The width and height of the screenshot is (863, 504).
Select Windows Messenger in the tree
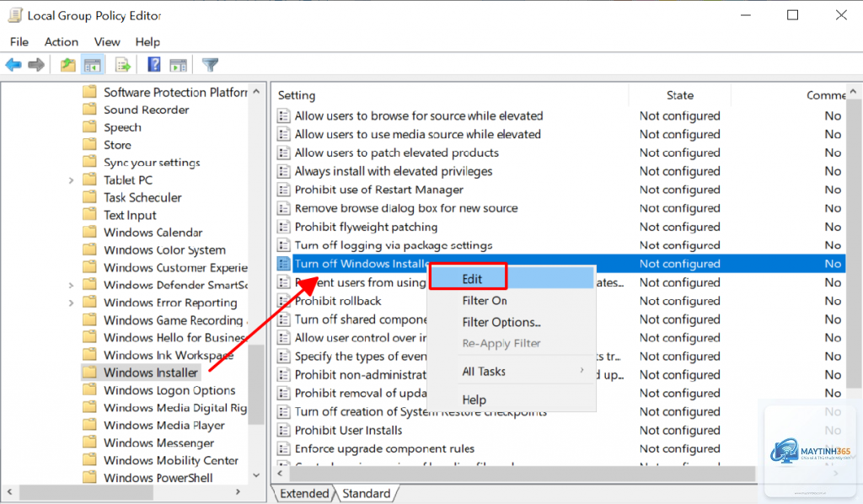(158, 443)
